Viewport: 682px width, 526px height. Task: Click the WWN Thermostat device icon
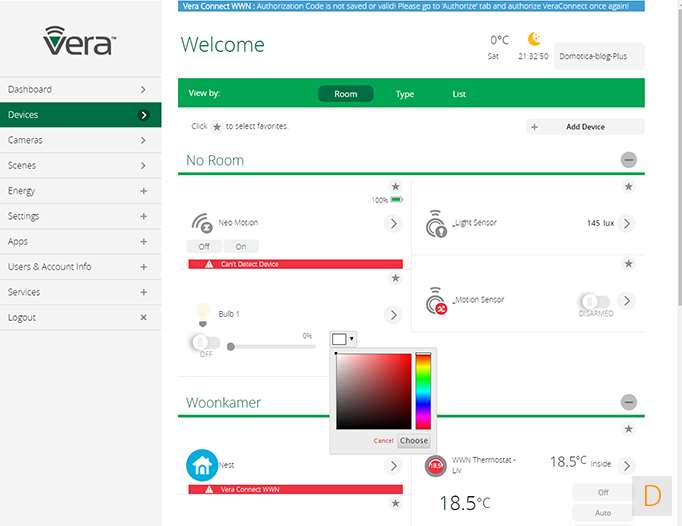click(435, 465)
